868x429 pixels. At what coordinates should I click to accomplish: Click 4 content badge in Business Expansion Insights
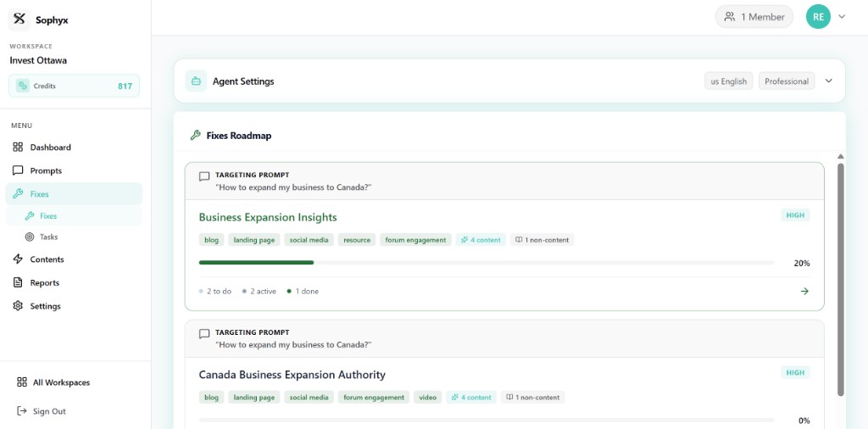tap(481, 240)
